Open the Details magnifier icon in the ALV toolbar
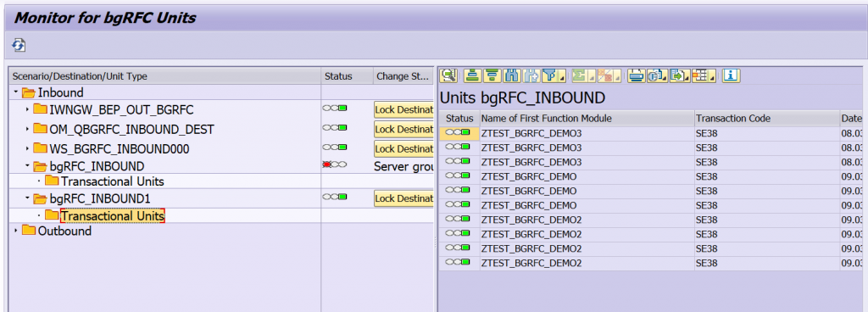 click(x=448, y=75)
